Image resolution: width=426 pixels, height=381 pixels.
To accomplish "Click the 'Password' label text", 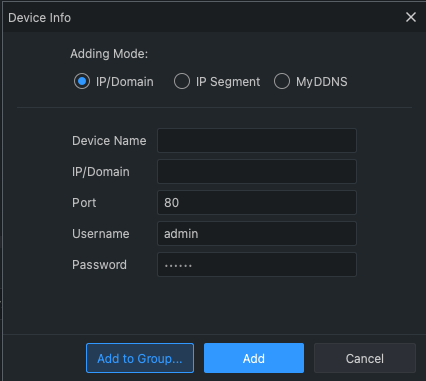I will [99, 265].
